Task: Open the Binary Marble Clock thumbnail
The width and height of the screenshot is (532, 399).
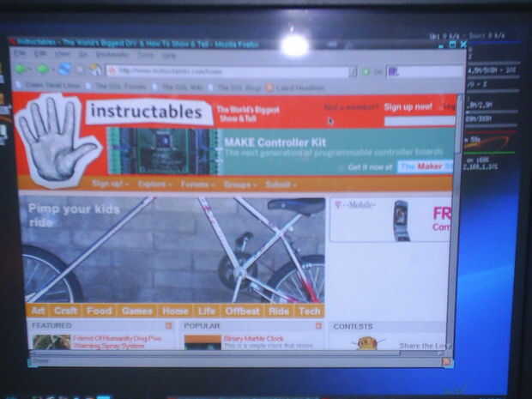Action: coord(203,342)
